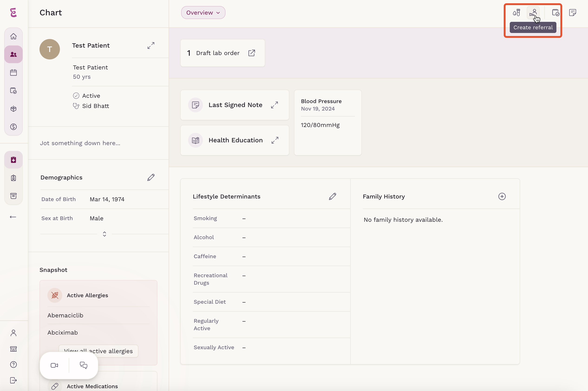Click the Special Diet row
The width and height of the screenshot is (588, 391).
271,302
